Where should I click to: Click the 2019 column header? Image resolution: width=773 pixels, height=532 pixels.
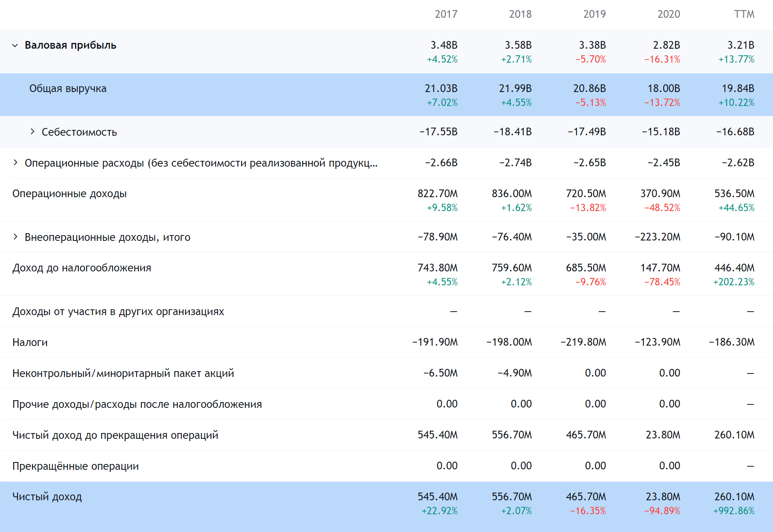pyautogui.click(x=594, y=14)
